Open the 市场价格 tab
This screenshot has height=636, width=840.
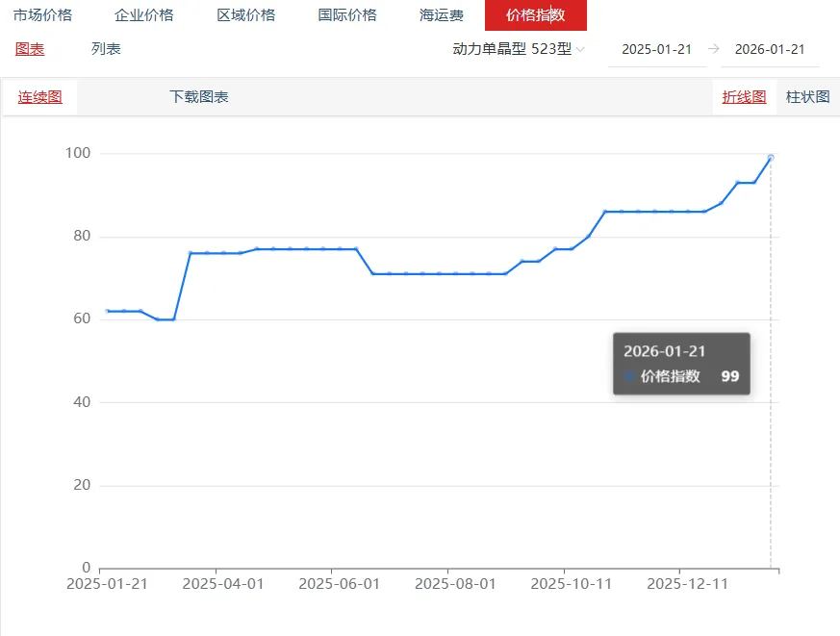[43, 15]
